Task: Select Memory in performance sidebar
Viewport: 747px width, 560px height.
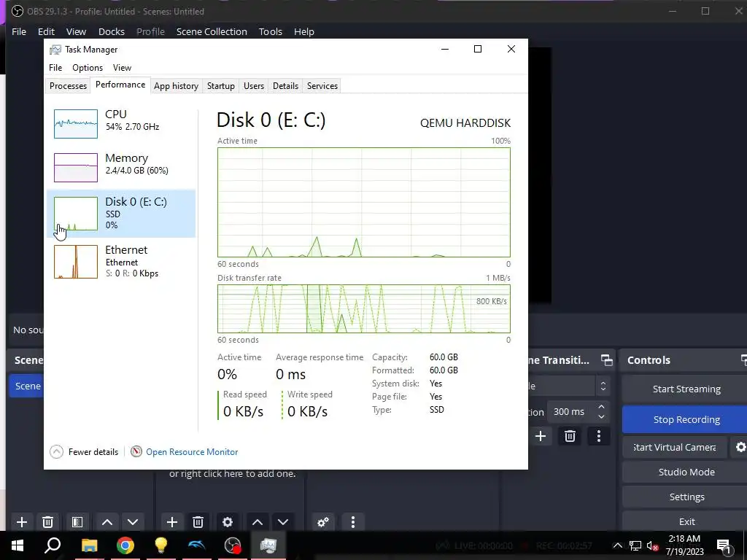Action: point(121,167)
